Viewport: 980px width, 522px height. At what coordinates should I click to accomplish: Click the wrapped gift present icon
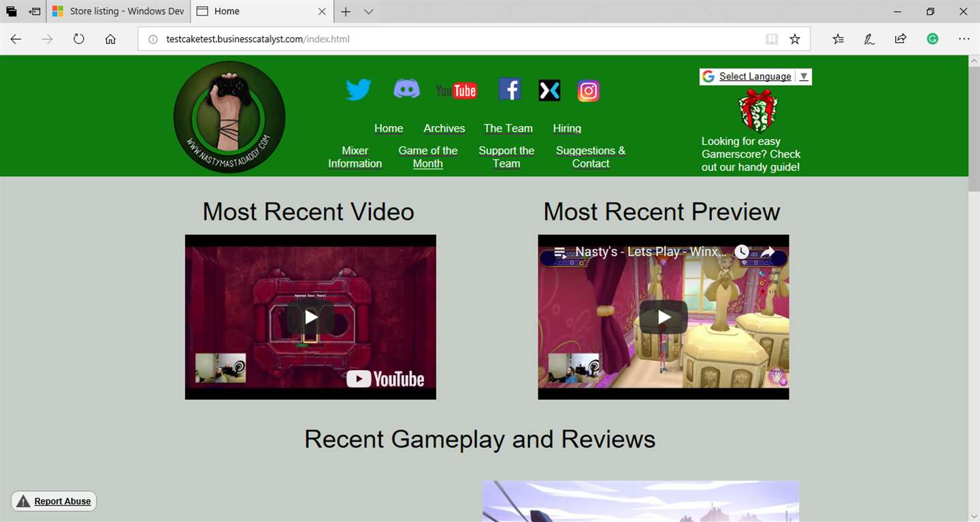757,110
